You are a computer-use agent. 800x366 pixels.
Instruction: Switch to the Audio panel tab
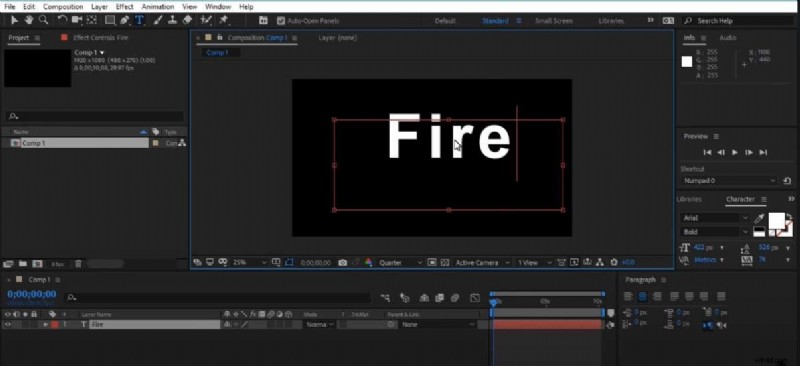point(728,38)
